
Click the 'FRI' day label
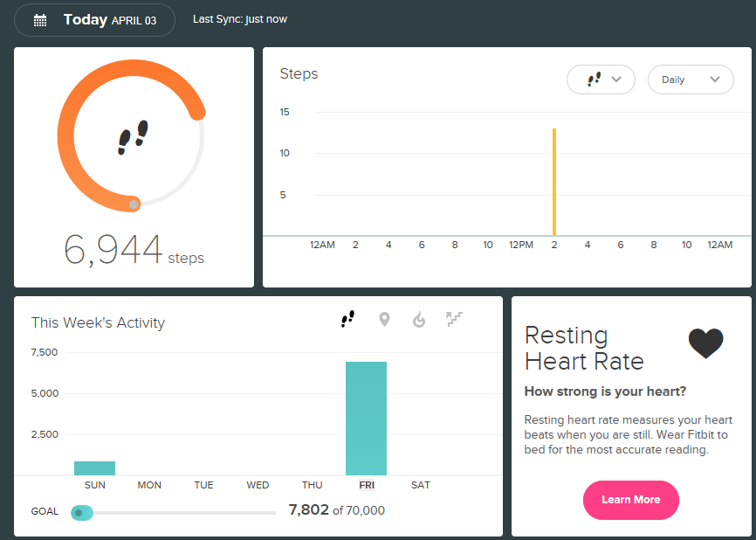coord(367,485)
